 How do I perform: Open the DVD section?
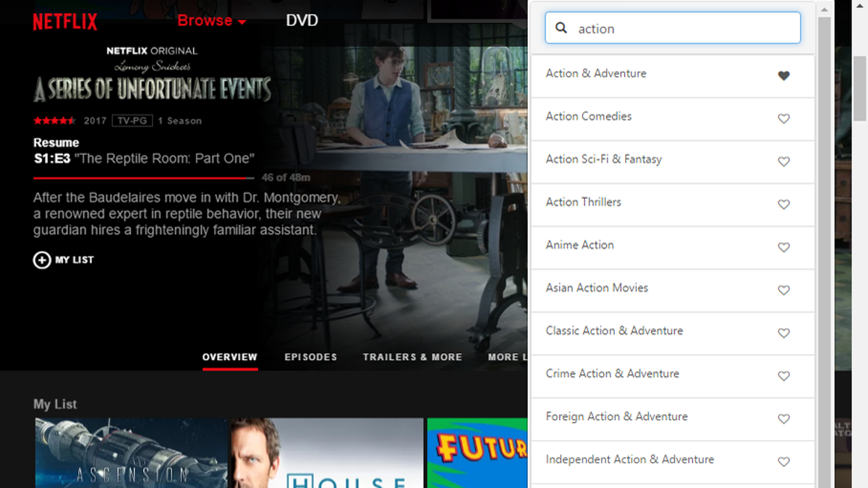302,20
